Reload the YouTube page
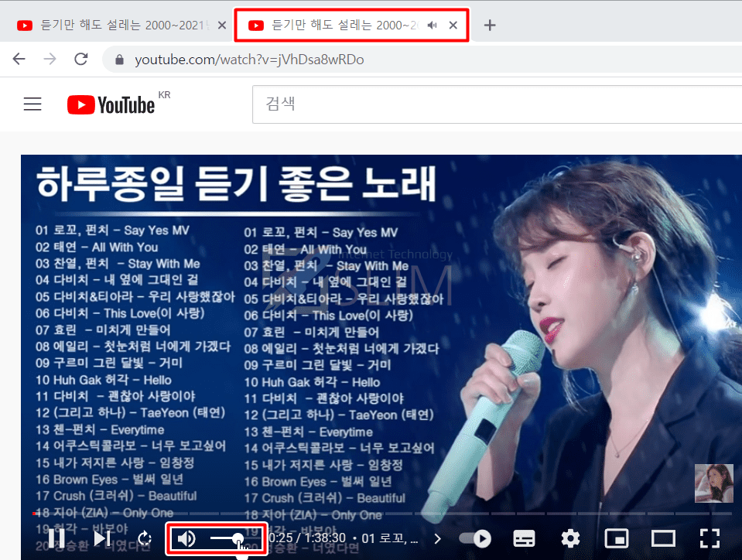Viewport: 742px width, 560px height. coord(81,59)
